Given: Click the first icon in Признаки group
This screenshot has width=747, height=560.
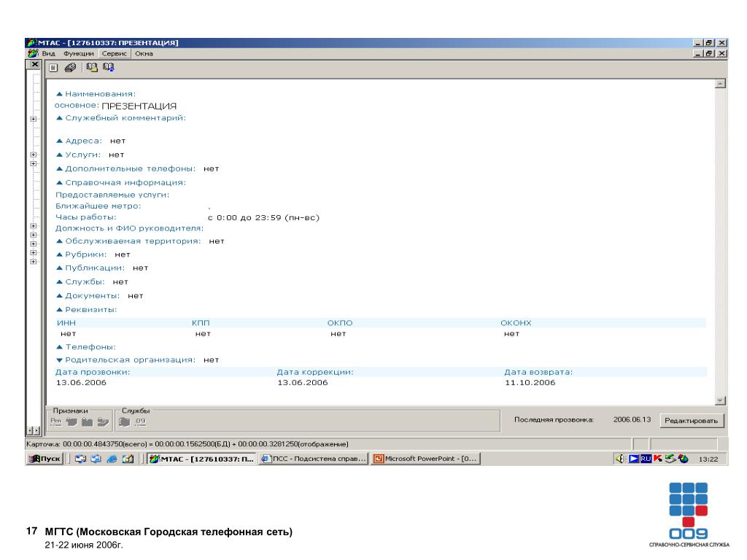Looking at the screenshot, I should pos(56,421).
